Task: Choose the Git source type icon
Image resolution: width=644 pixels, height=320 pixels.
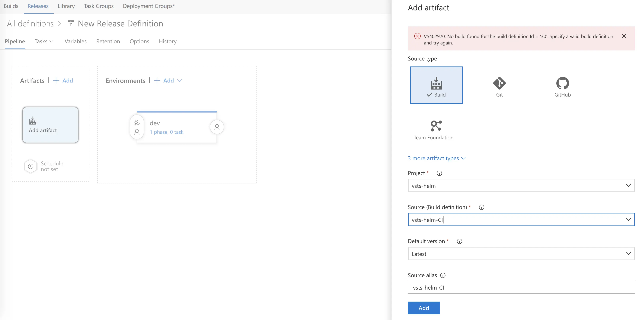Action: pyautogui.click(x=499, y=83)
